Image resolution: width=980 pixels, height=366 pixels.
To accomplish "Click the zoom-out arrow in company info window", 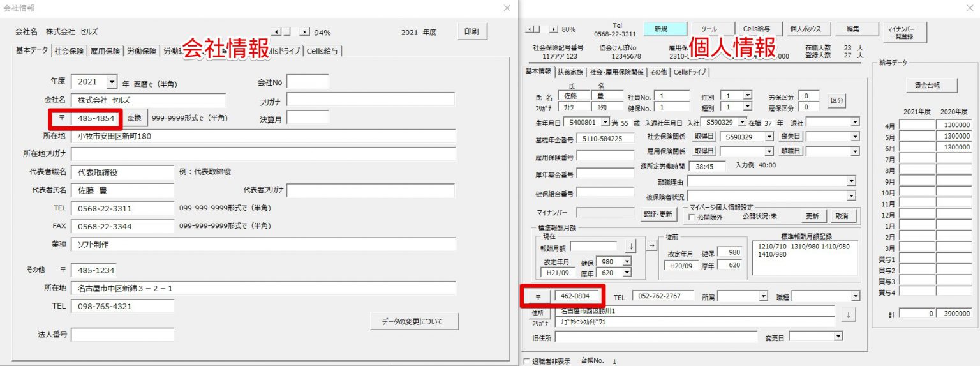I will (x=276, y=32).
